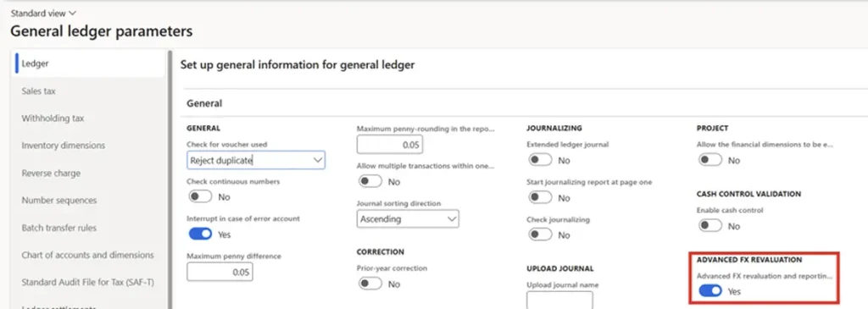Click the General ledger parameters title

tap(102, 31)
